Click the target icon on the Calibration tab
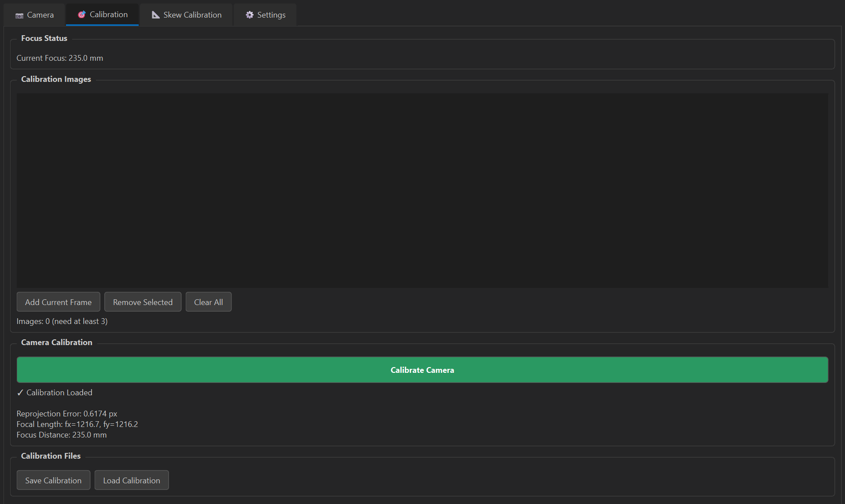Image resolution: width=845 pixels, height=504 pixels. click(82, 15)
